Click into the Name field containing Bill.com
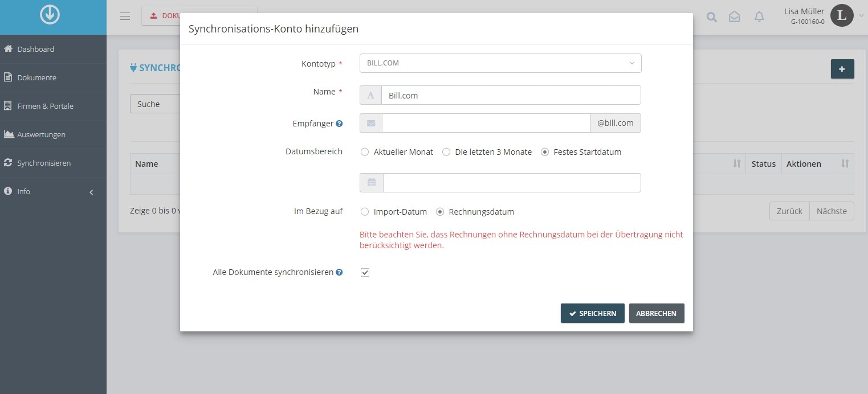This screenshot has width=868, height=394. 511,95
